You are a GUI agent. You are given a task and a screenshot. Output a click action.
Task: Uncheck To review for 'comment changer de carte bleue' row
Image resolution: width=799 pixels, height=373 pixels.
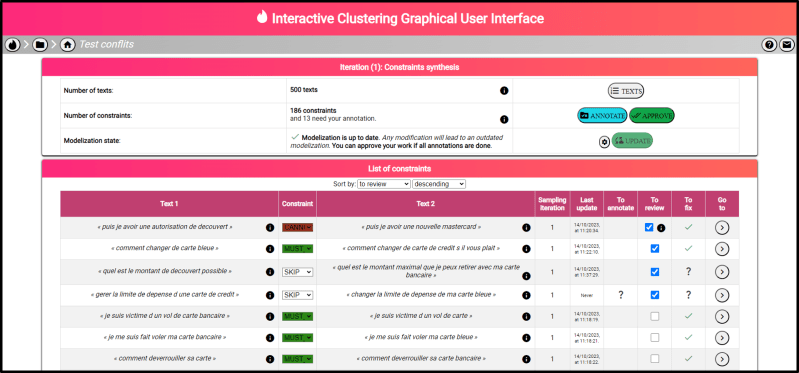[x=655, y=249]
